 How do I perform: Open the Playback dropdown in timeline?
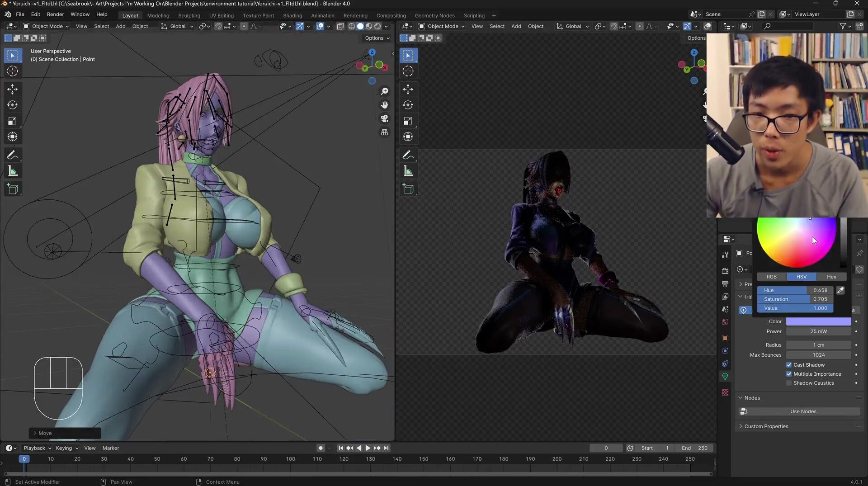click(37, 448)
